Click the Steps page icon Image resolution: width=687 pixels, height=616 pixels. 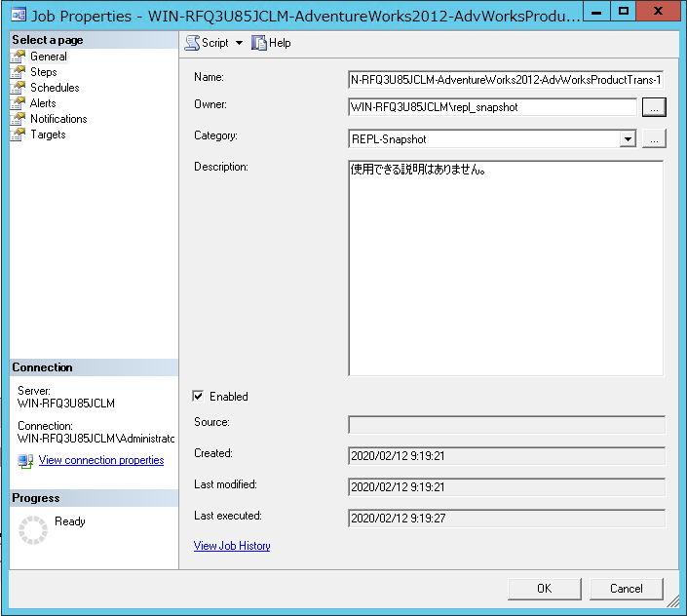(18, 72)
